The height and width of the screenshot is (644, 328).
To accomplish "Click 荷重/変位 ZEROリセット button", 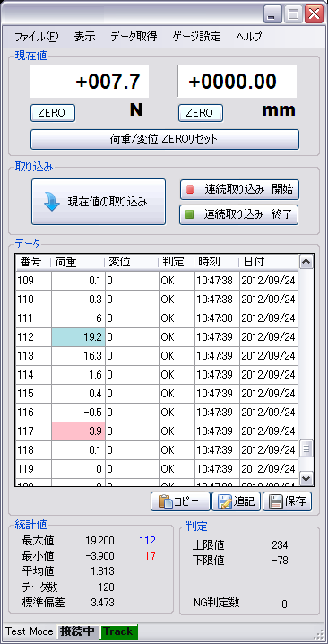I will (165, 139).
